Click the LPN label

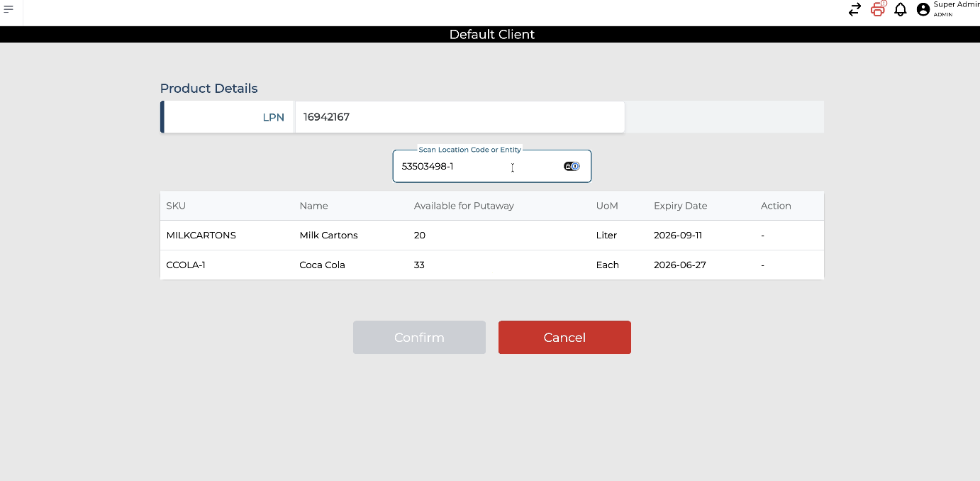[273, 118]
